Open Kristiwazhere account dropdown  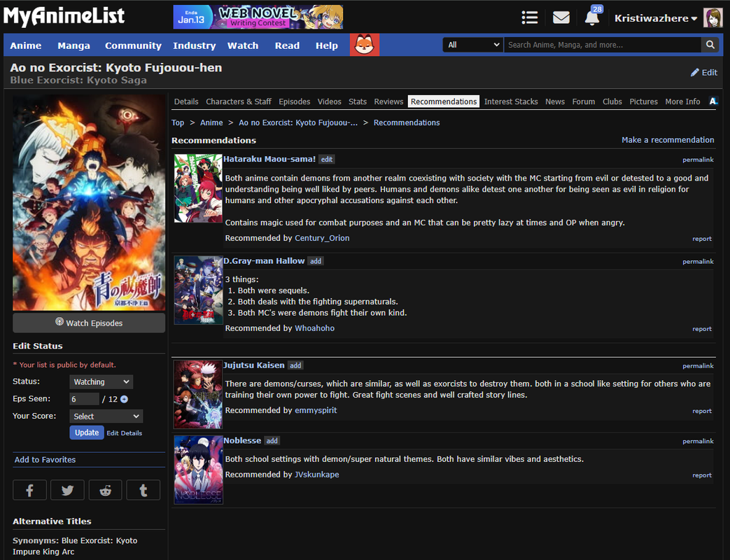tap(656, 18)
